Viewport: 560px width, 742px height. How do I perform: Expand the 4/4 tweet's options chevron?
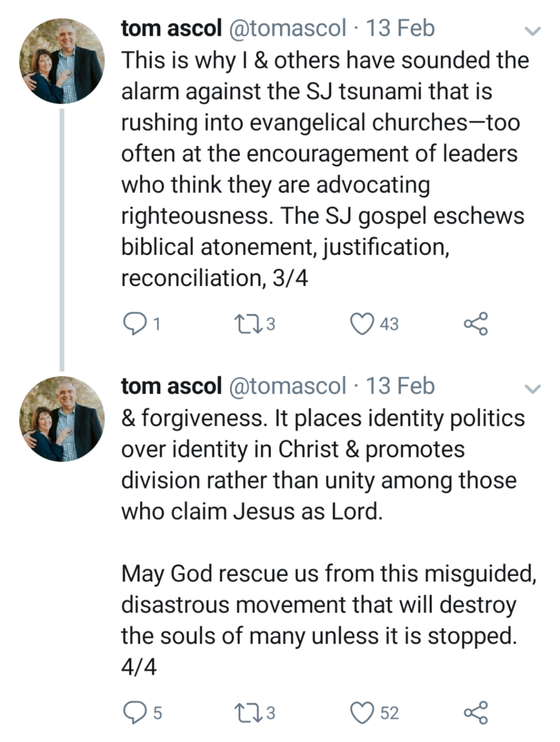[533, 389]
